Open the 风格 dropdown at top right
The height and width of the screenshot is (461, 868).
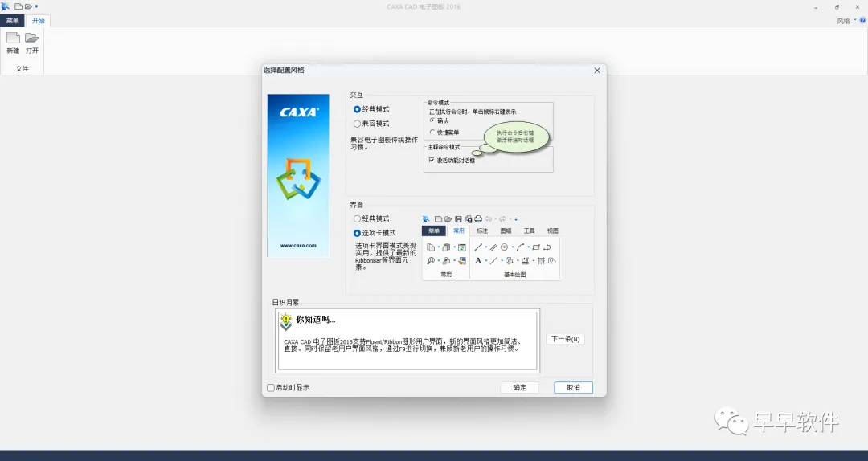click(846, 21)
